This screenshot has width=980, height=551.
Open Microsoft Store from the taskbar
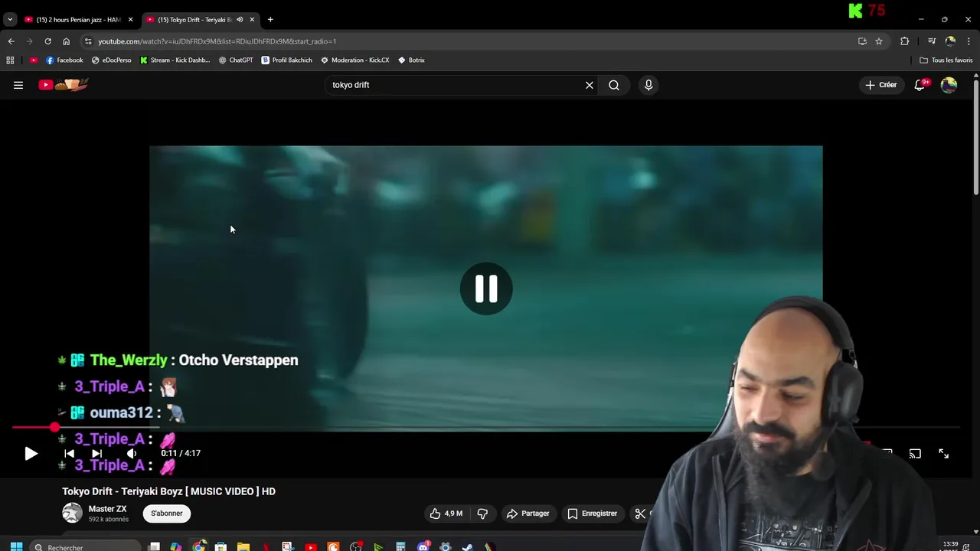(221, 546)
